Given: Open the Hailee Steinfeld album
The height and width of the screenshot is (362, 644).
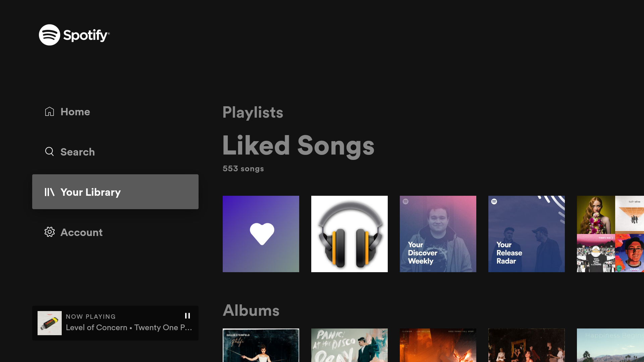Looking at the screenshot, I should [261, 345].
